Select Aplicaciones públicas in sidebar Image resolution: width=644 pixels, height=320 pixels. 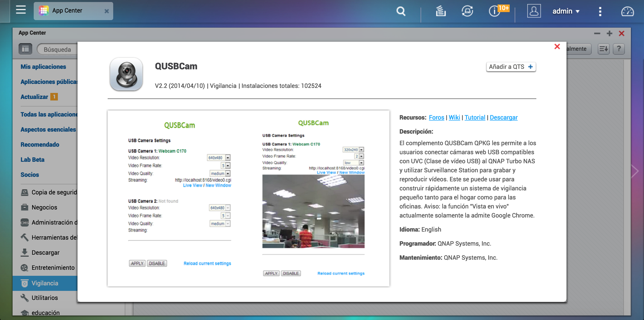(49, 82)
